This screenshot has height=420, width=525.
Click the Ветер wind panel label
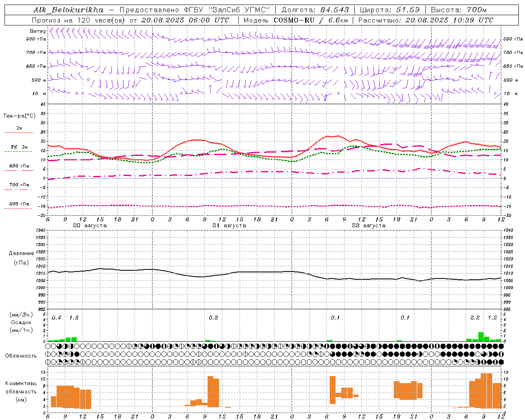coord(38,31)
